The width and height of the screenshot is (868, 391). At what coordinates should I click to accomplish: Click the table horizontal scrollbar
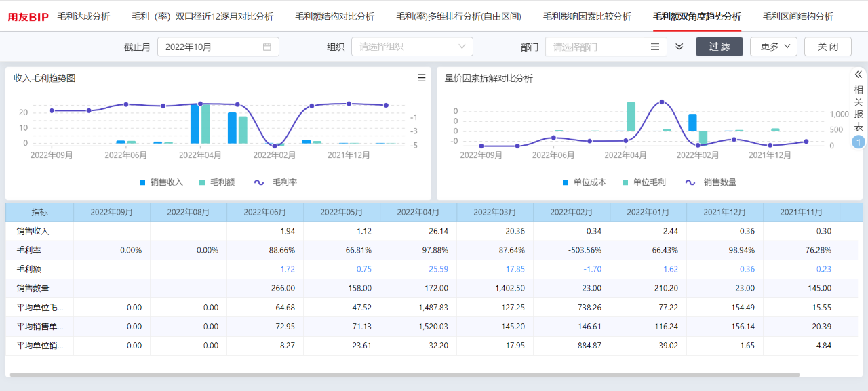[405, 375]
